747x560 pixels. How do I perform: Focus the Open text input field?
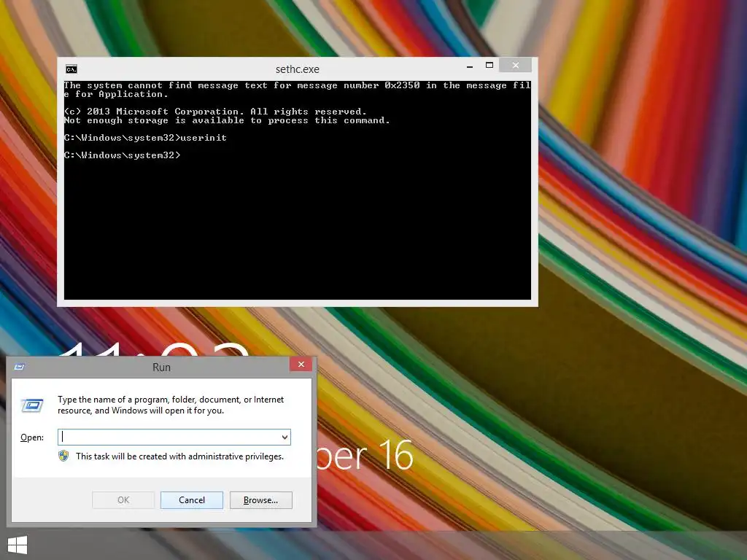(174, 437)
